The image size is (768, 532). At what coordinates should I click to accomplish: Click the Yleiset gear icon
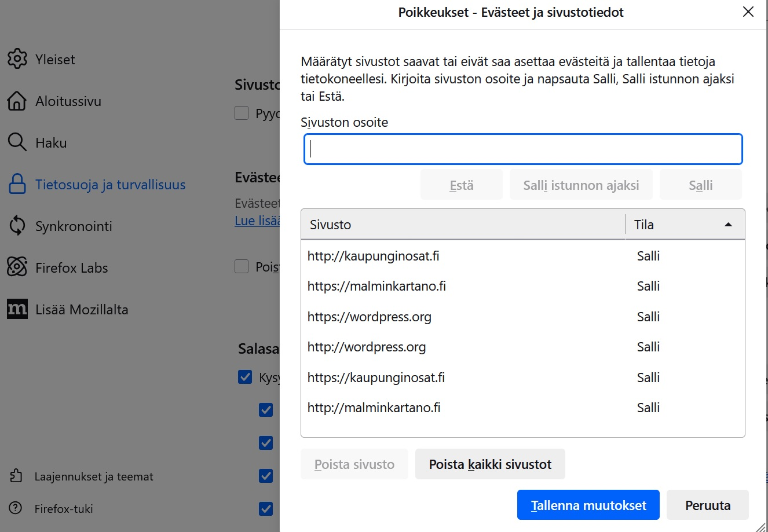tap(17, 59)
